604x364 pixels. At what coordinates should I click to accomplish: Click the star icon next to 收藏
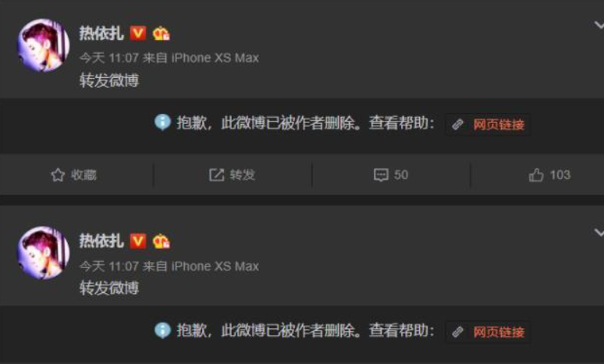coord(58,175)
